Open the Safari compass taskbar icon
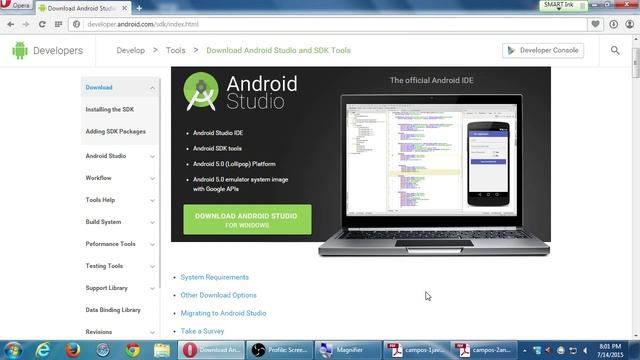 (103, 350)
